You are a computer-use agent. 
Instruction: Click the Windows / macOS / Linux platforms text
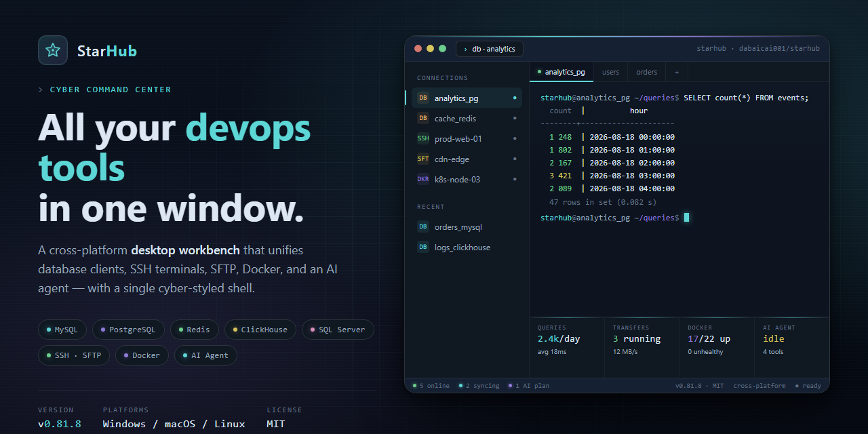click(174, 424)
